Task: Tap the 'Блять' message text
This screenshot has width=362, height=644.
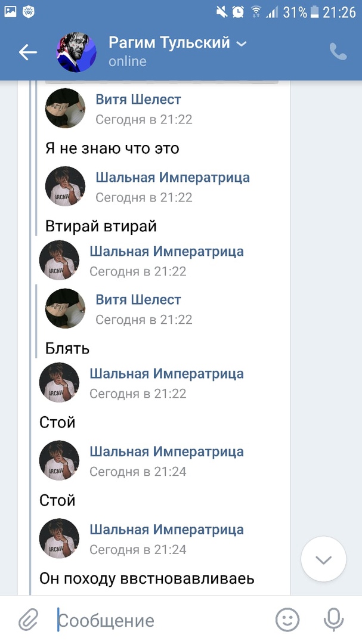Action: [67, 348]
